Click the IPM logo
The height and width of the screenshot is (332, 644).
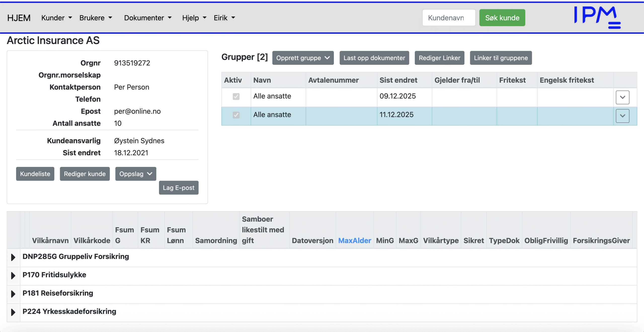[x=597, y=17]
